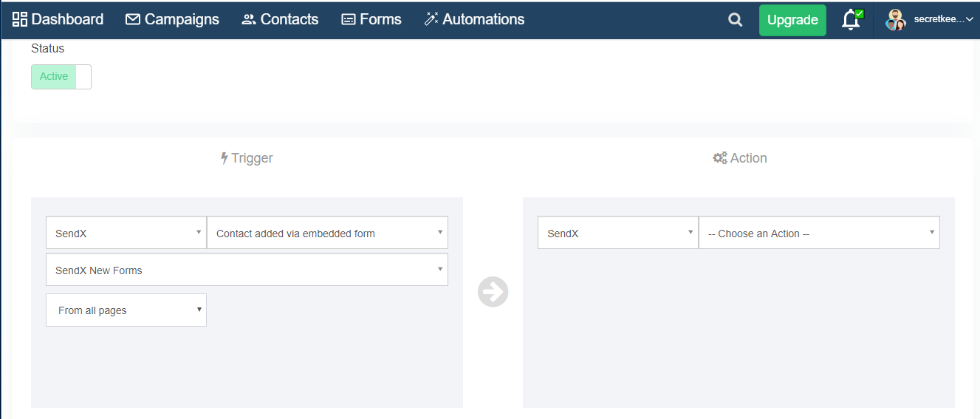
Task: Expand the secretkee account menu
Action: [943, 20]
